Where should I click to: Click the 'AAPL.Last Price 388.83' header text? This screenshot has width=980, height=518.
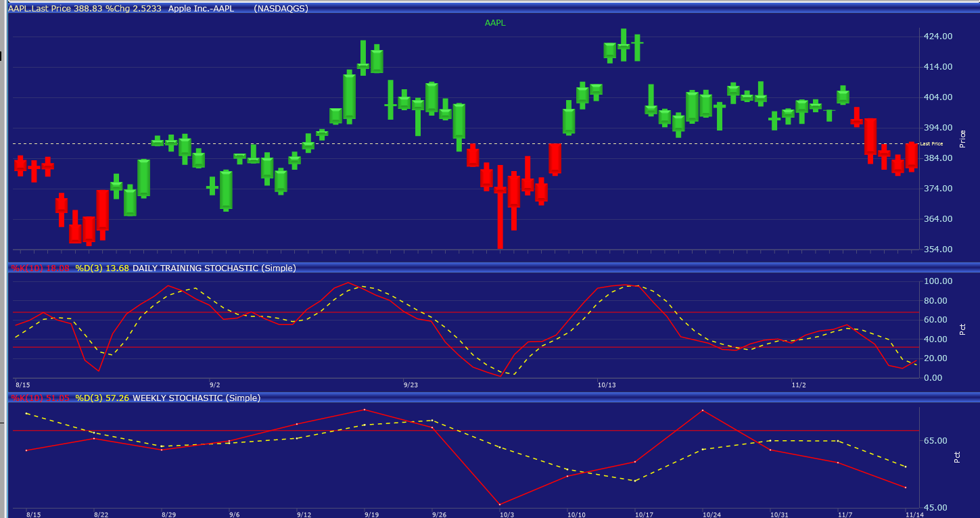(55, 8)
